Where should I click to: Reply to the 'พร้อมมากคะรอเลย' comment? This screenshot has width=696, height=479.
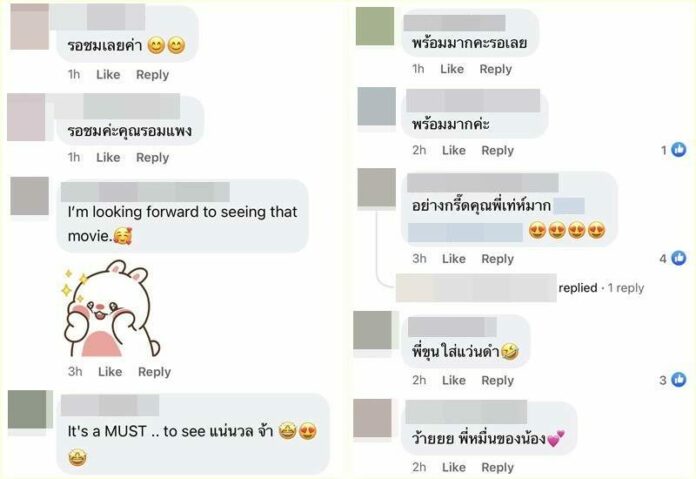495,69
